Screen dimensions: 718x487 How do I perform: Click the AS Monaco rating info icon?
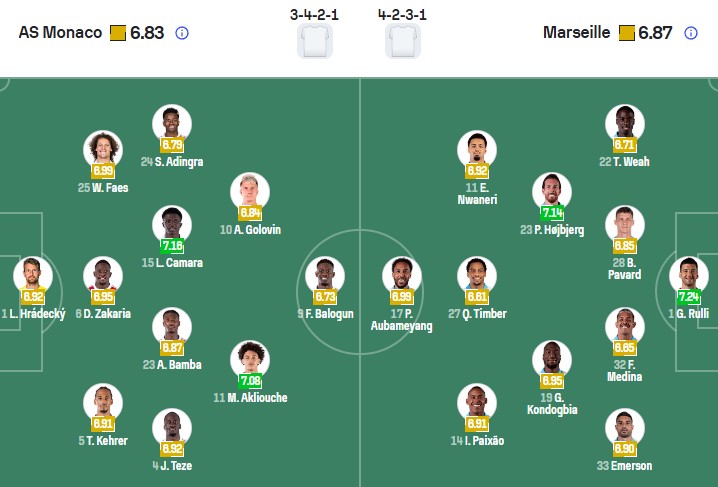click(x=182, y=33)
